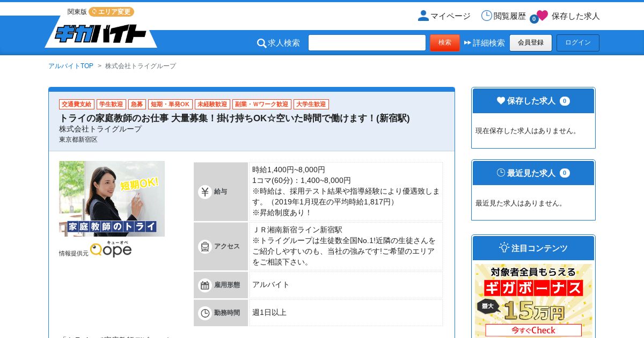Select the 短期・単発OK tag

[x=170, y=104]
